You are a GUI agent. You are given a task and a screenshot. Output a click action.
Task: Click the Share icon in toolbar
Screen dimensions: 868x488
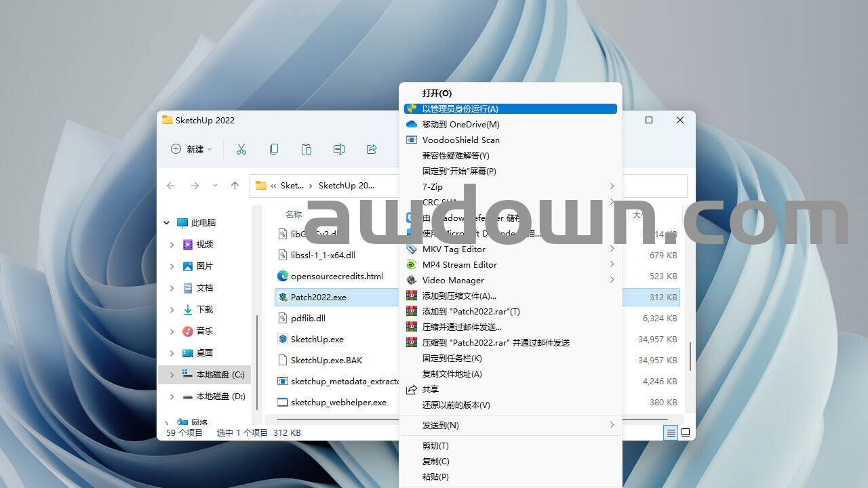372,149
